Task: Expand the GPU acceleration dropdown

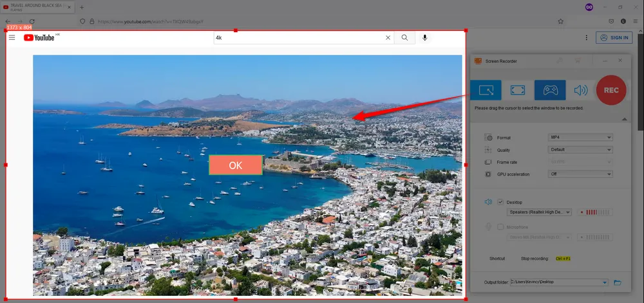Action: [580, 174]
